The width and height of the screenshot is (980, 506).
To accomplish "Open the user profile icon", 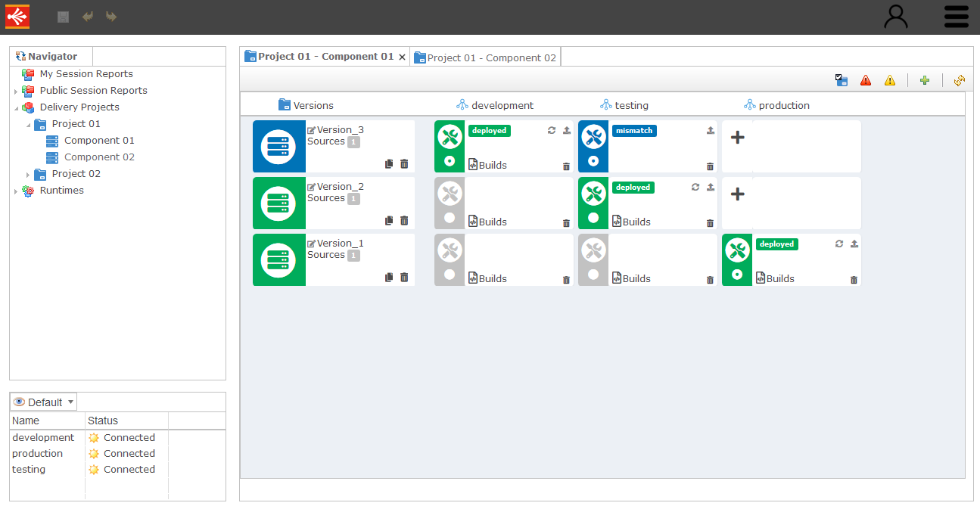I will pyautogui.click(x=896, y=17).
